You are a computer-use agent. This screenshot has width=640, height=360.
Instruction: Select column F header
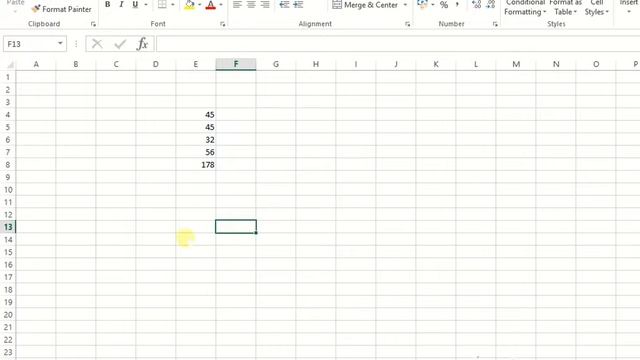[x=236, y=64]
